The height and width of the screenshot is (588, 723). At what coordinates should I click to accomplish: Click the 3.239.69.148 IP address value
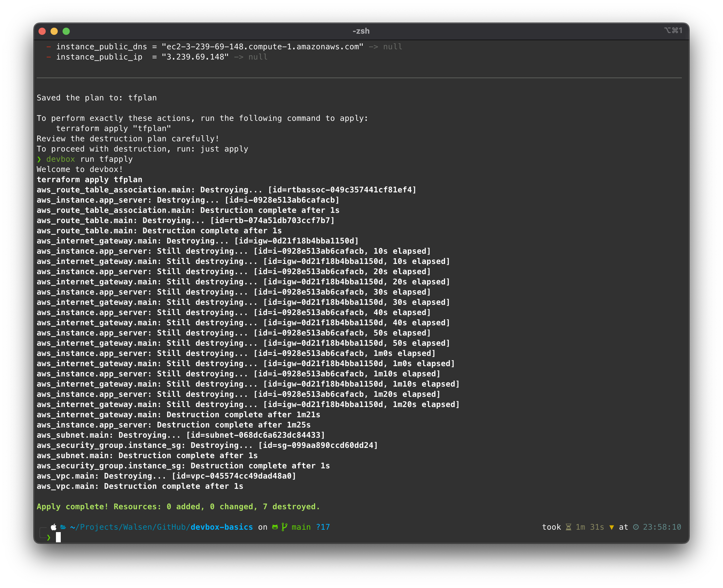tap(195, 57)
